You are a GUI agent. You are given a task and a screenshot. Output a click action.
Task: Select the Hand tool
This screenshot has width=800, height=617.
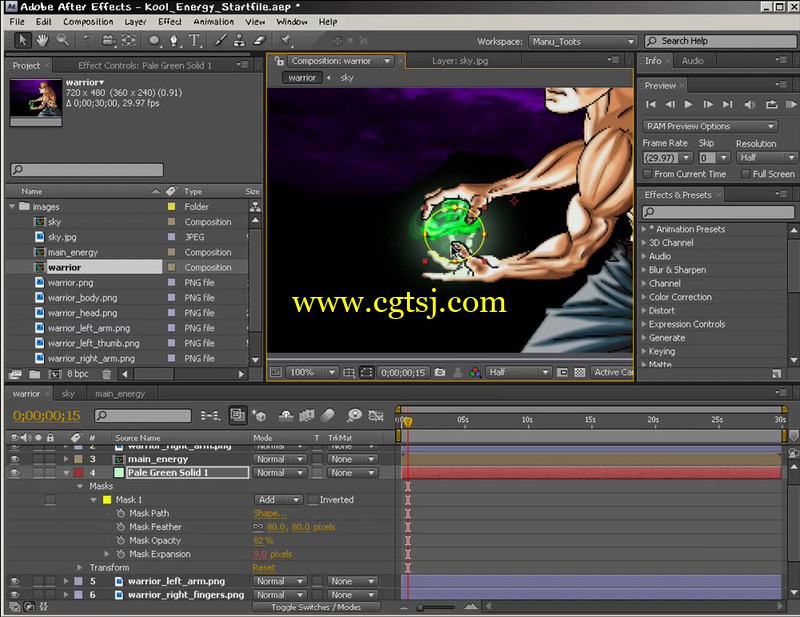[42, 40]
